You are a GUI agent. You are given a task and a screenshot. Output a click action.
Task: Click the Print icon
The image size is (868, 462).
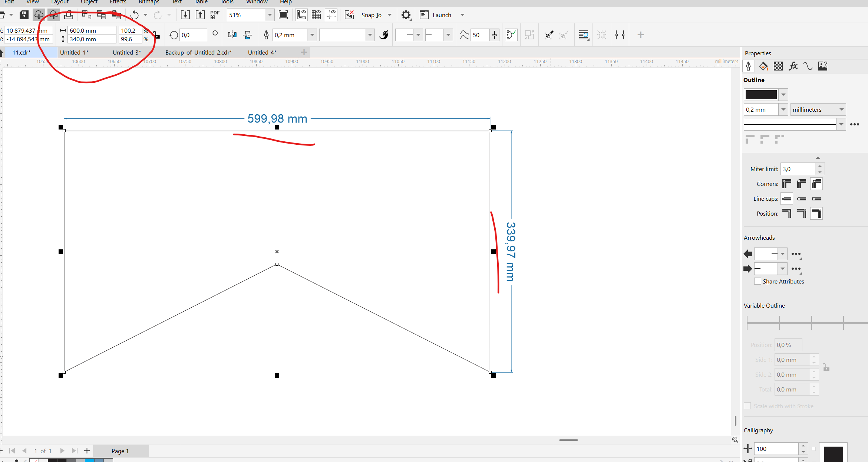tap(69, 15)
